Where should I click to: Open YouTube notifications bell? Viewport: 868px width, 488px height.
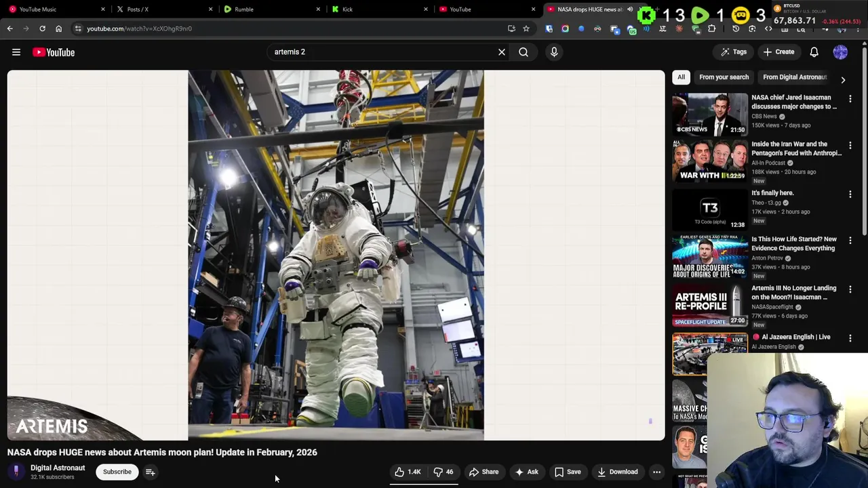point(814,52)
